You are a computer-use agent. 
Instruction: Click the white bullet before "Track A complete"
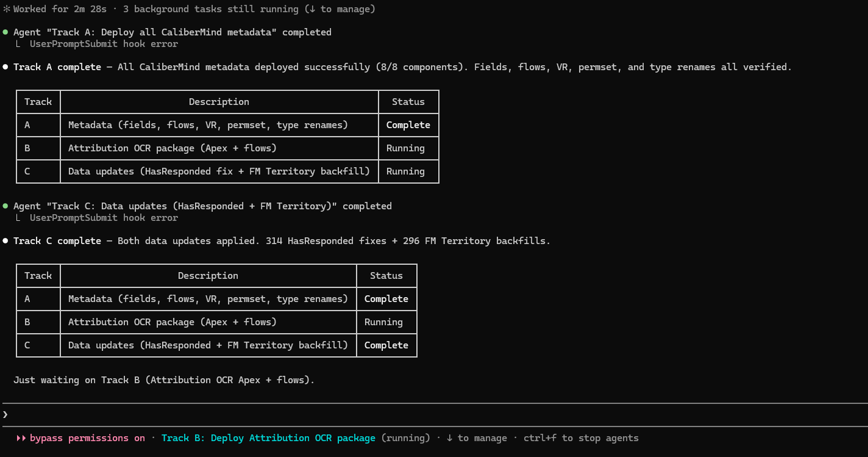click(5, 67)
